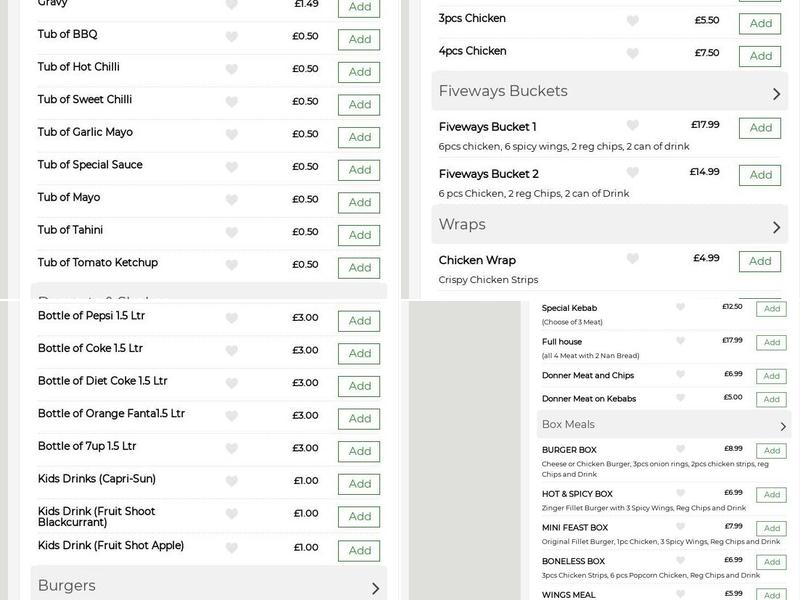Expand the Fiveways Buckets section

coord(608,89)
